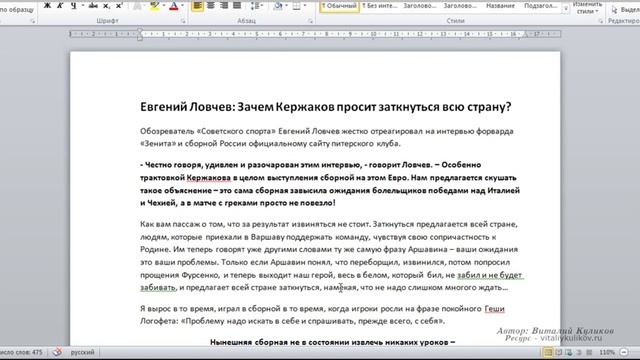The height and width of the screenshot is (360, 640).
Task: Open Стили pane launcher
Action: [600, 21]
